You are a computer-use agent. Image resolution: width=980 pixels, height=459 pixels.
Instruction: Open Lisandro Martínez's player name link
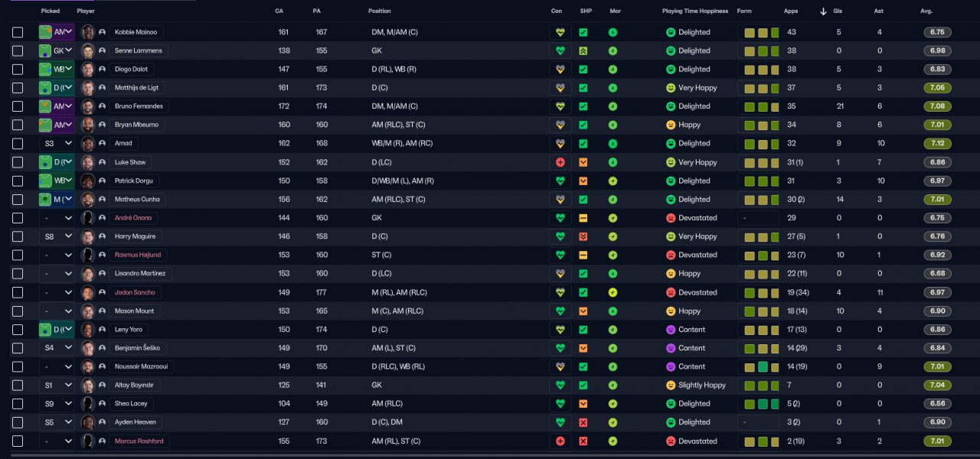[x=139, y=273]
